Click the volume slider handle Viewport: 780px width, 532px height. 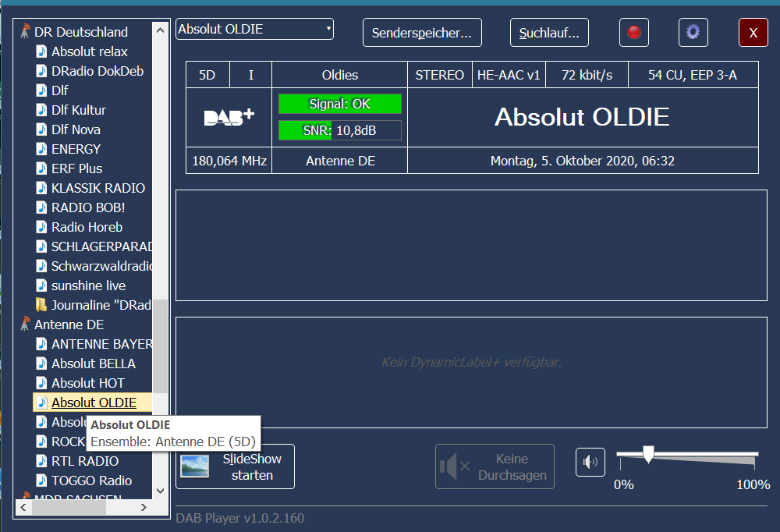647,455
